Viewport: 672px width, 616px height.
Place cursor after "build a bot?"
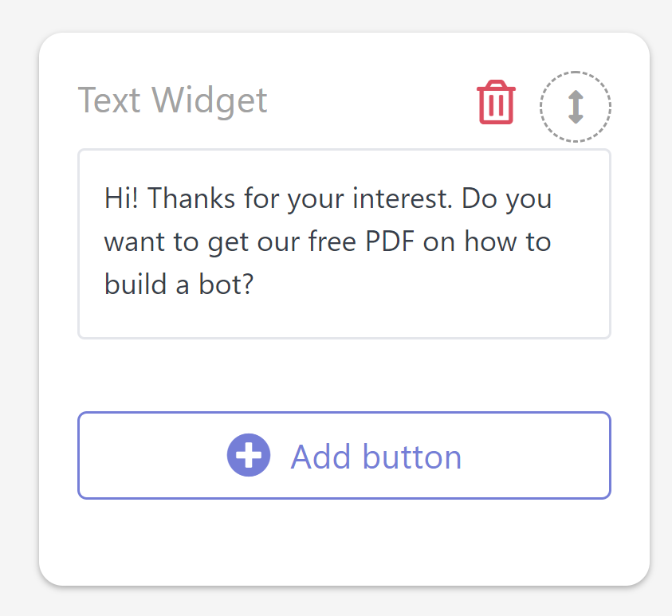pos(255,284)
